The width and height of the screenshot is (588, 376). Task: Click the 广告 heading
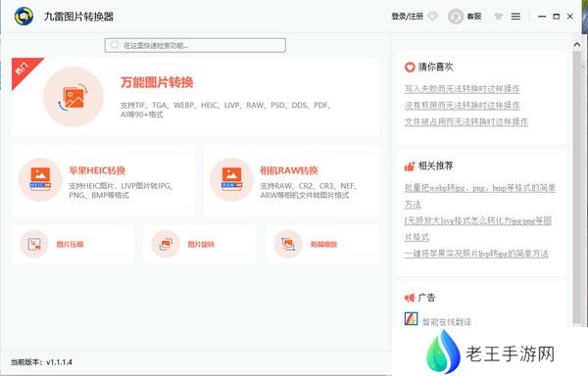pos(426,298)
